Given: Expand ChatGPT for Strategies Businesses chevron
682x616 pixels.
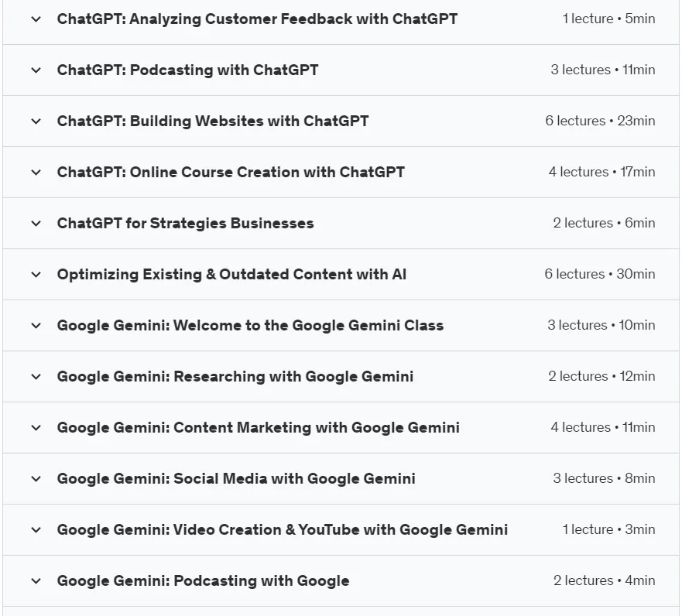Looking at the screenshot, I should (36, 224).
